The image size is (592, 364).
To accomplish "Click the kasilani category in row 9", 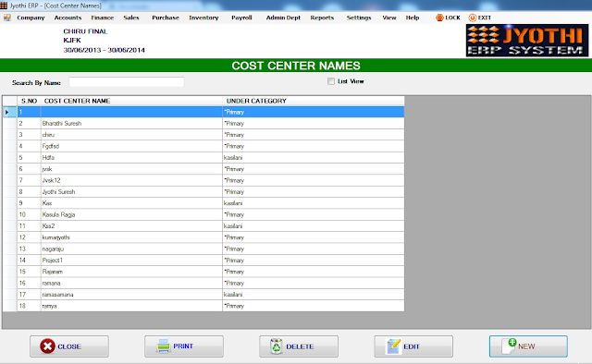I will tap(233, 203).
